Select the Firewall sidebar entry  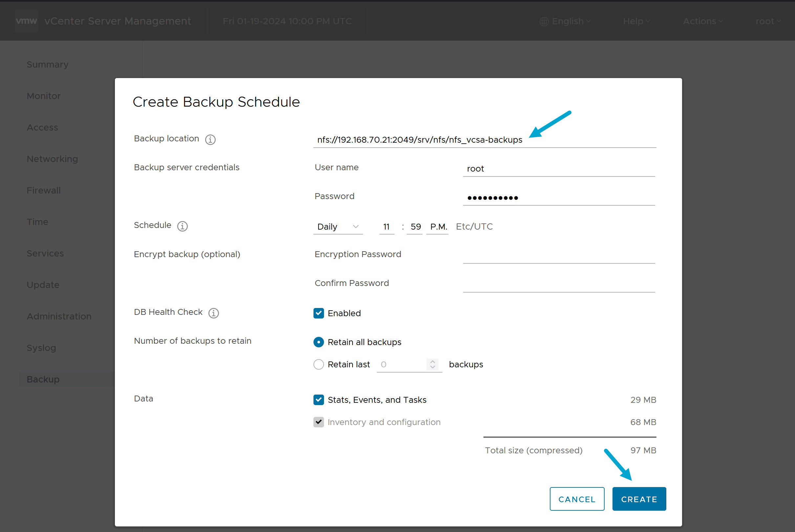[43, 190]
